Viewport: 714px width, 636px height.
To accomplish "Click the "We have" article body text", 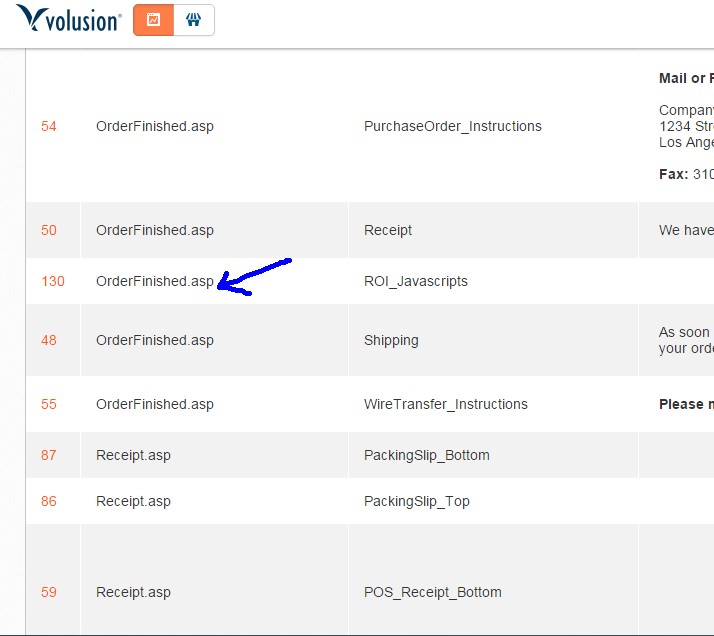I will 686,230.
